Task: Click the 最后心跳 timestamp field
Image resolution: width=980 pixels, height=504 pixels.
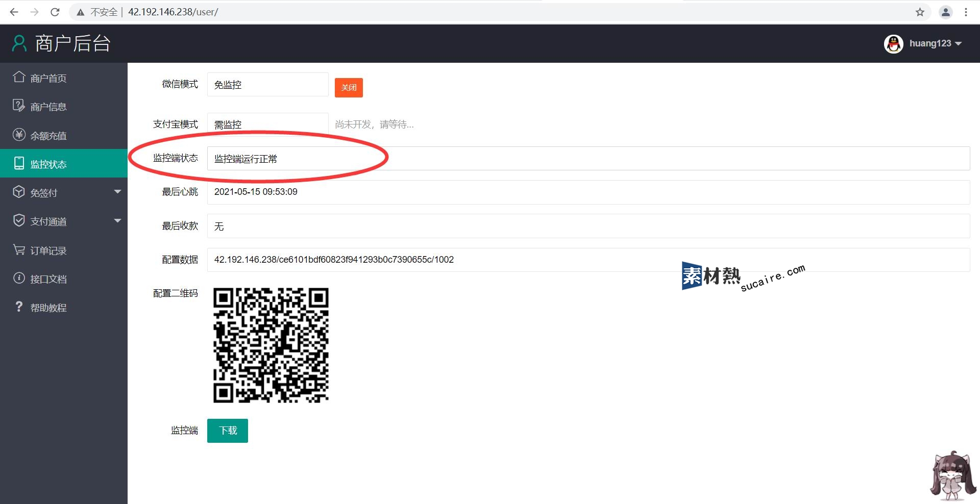Action: click(589, 192)
